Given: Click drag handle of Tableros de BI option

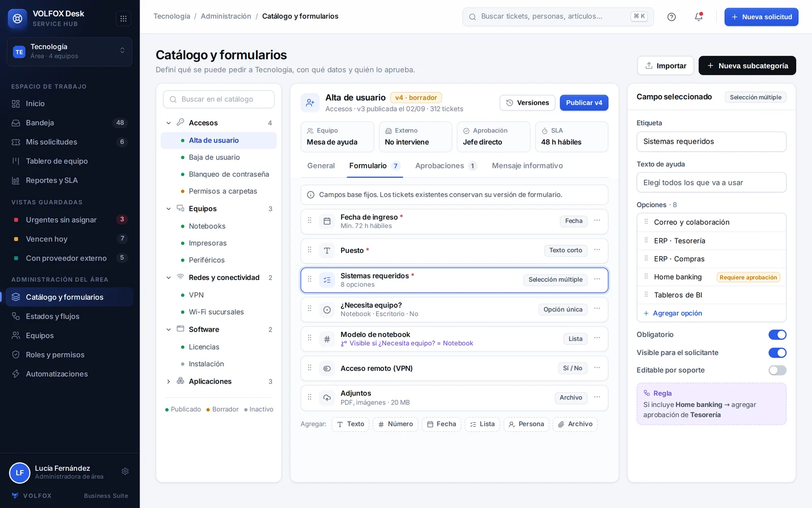Looking at the screenshot, I should pos(646,295).
